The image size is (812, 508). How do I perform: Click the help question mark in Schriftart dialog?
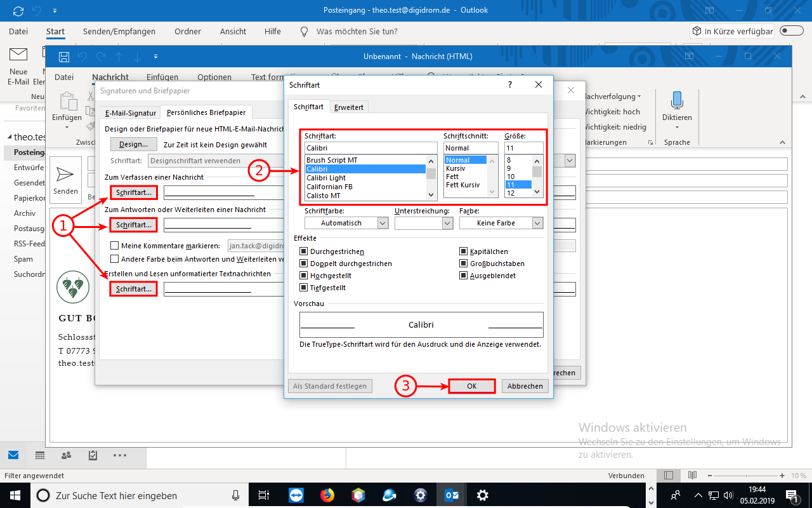coord(509,84)
